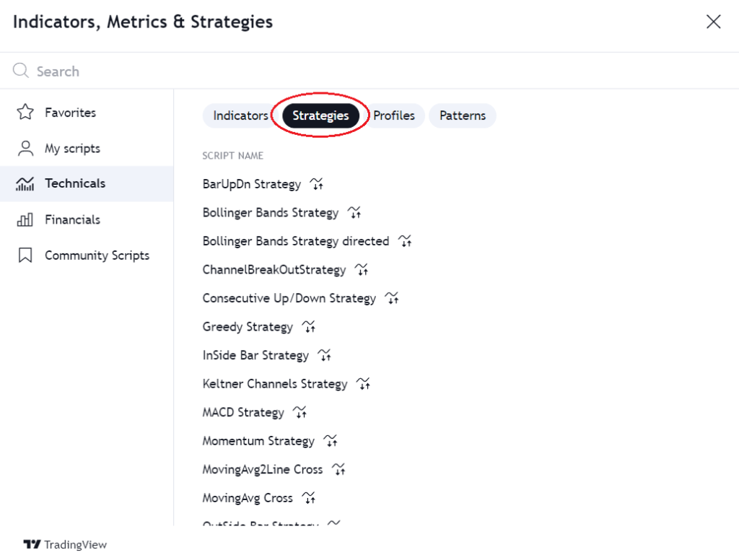Switch to the Patterns tab

coord(462,115)
